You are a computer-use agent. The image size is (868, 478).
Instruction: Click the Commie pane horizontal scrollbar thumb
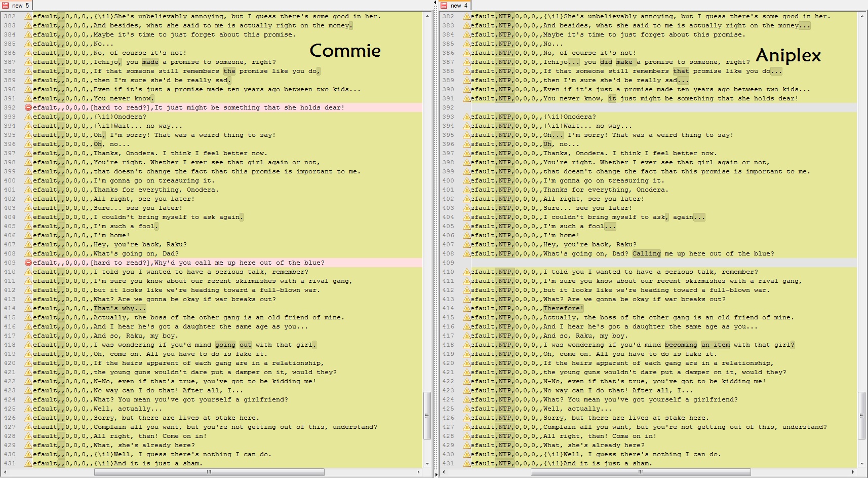point(209,472)
